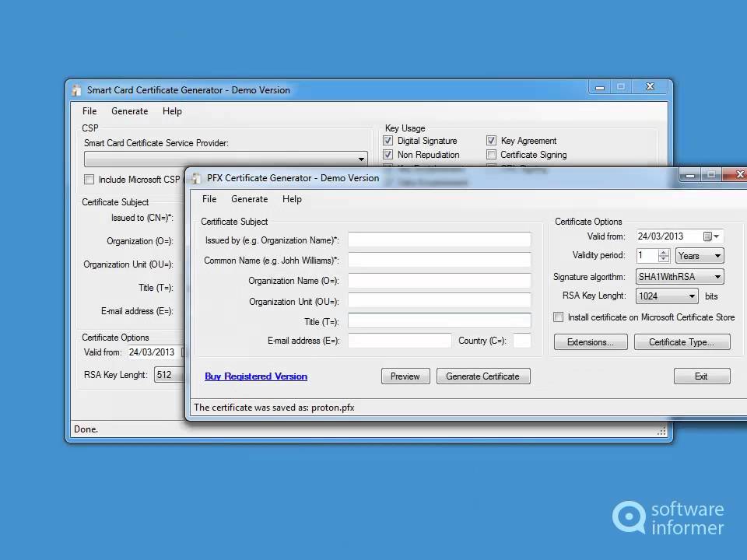
Task: Open the Years unit dropdown
Action: click(x=700, y=256)
